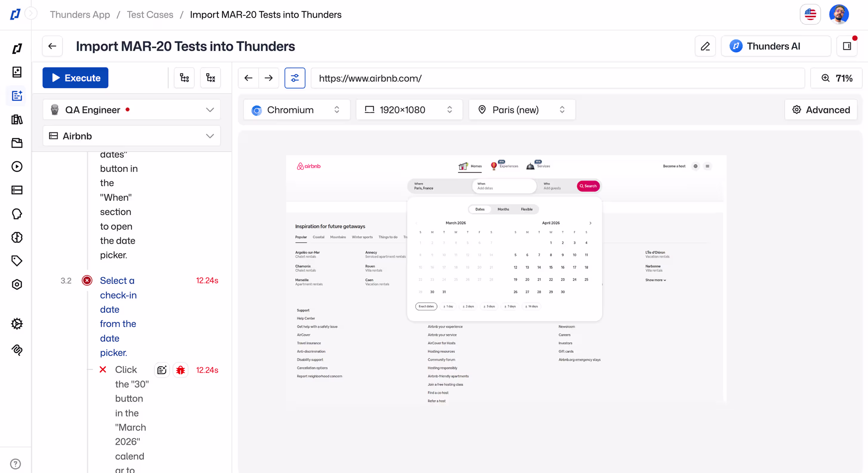This screenshot has width=868, height=473.
Task: Click the Thunders logo in top bar
Action: pyautogui.click(x=15, y=14)
